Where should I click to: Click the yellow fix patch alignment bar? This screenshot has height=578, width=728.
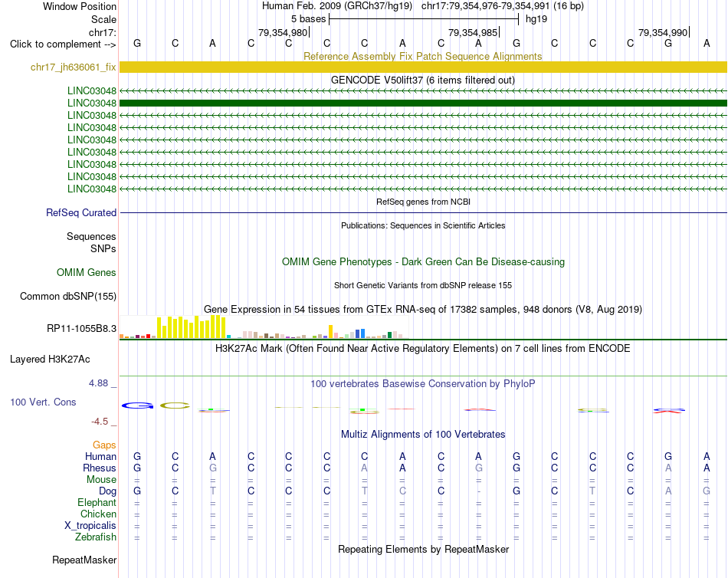tap(423, 67)
